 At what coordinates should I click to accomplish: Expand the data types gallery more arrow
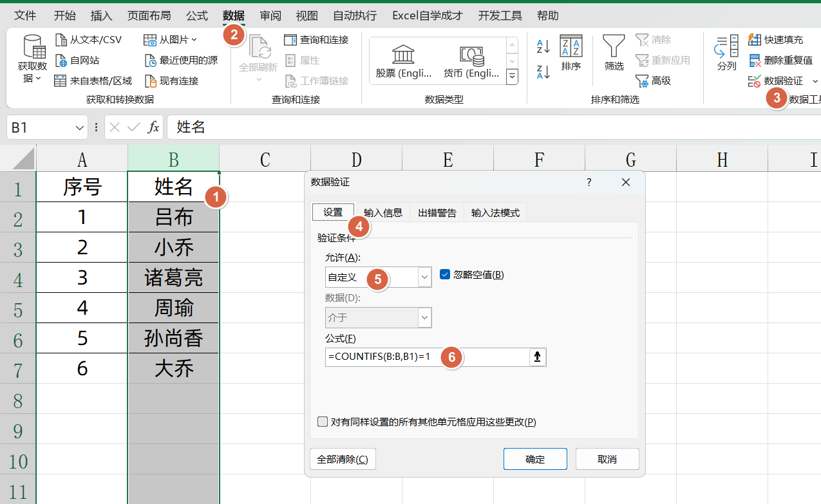(513, 77)
